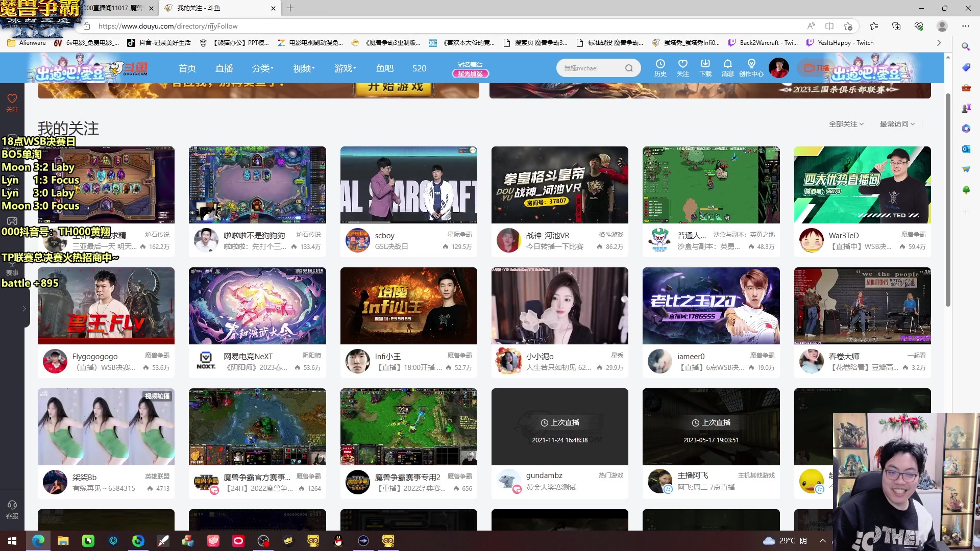Screen dimensions: 980x551
Task: Open the 下载 download icon
Action: click(x=705, y=67)
